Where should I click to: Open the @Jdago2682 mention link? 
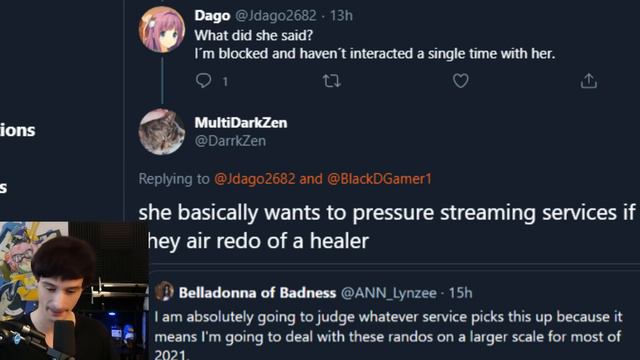coord(254,178)
